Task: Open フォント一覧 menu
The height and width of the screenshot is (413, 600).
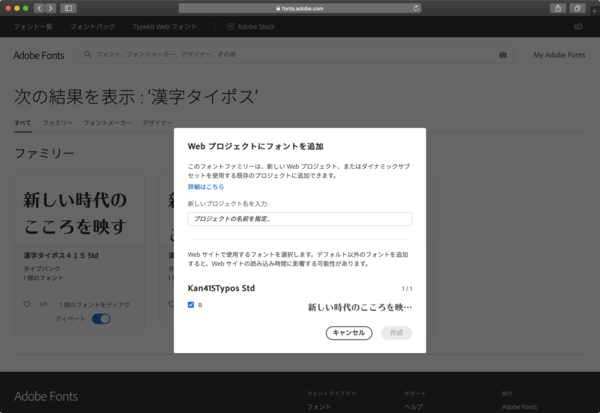Action: tap(33, 26)
